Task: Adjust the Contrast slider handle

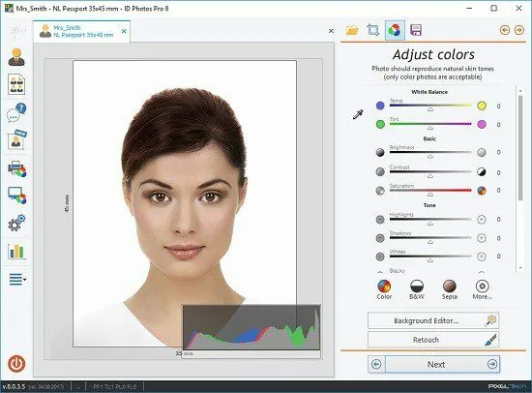Action: coord(430,176)
